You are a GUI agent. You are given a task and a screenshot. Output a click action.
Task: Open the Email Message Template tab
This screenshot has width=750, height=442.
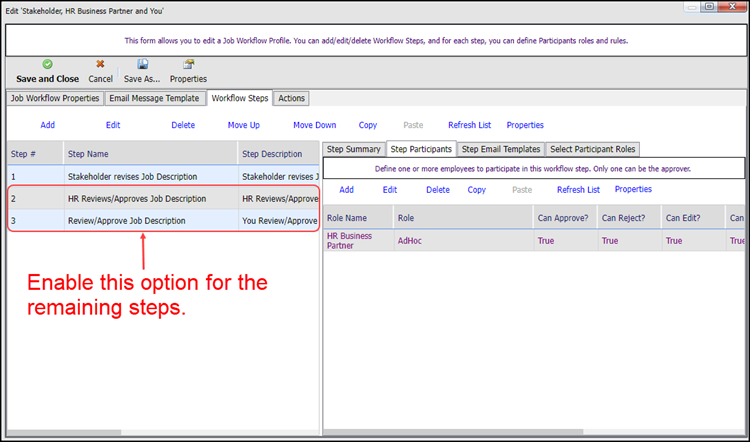[154, 98]
